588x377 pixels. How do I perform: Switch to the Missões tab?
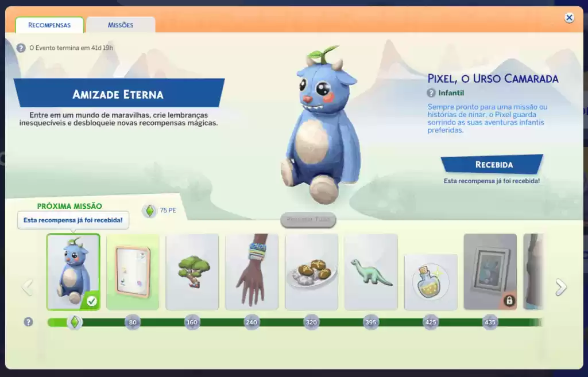pos(121,25)
